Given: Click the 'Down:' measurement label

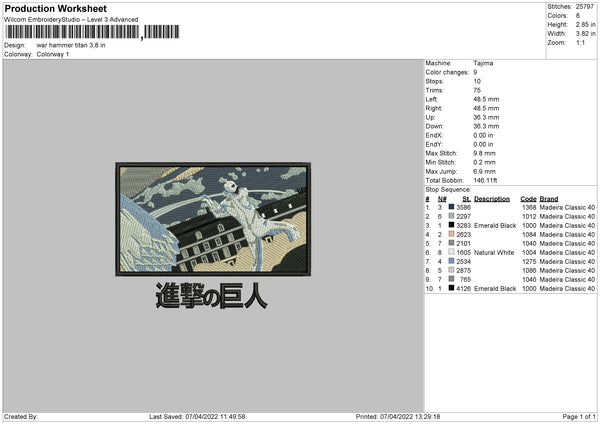Looking at the screenshot, I should pyautogui.click(x=434, y=126).
